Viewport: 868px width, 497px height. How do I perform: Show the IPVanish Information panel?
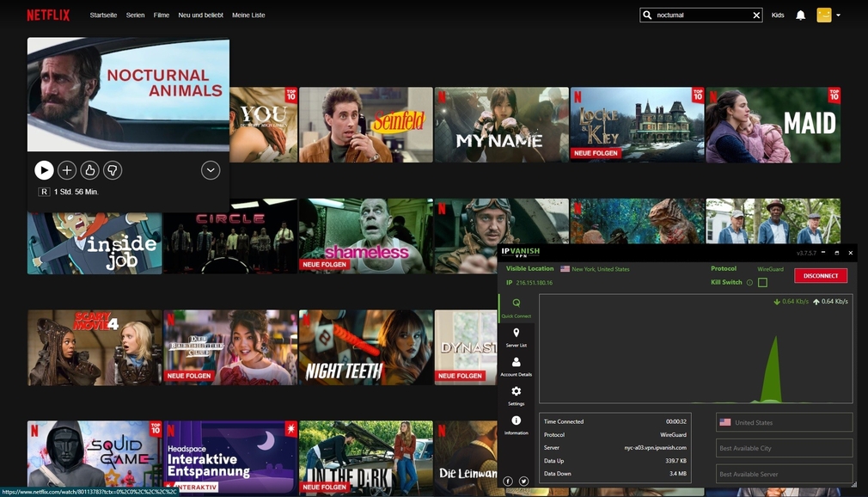(x=516, y=425)
